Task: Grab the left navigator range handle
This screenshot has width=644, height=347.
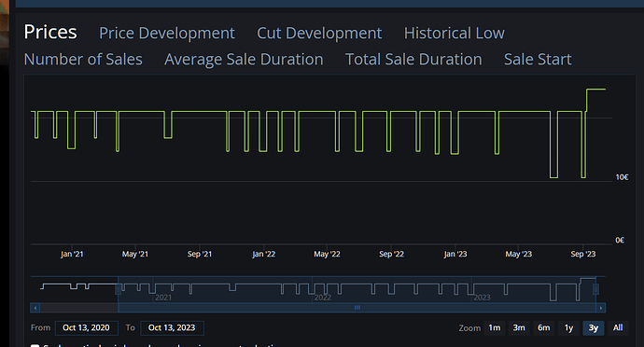Action: tap(118, 289)
